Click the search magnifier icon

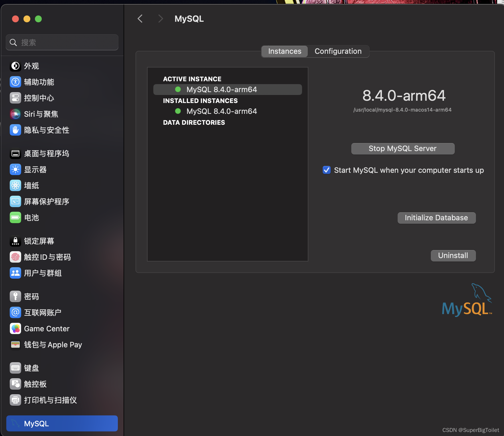pyautogui.click(x=13, y=43)
